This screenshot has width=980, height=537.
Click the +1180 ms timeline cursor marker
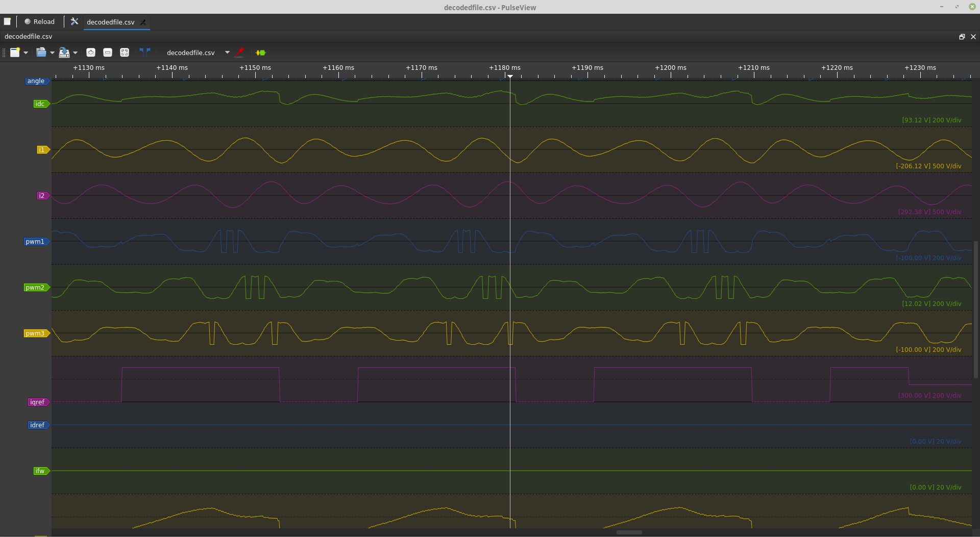[x=510, y=76]
